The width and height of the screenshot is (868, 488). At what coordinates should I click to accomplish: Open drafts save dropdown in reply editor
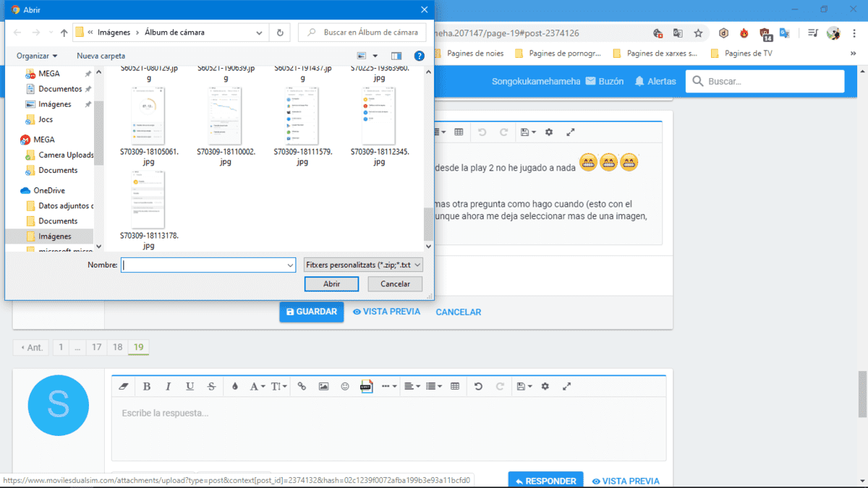tap(524, 387)
